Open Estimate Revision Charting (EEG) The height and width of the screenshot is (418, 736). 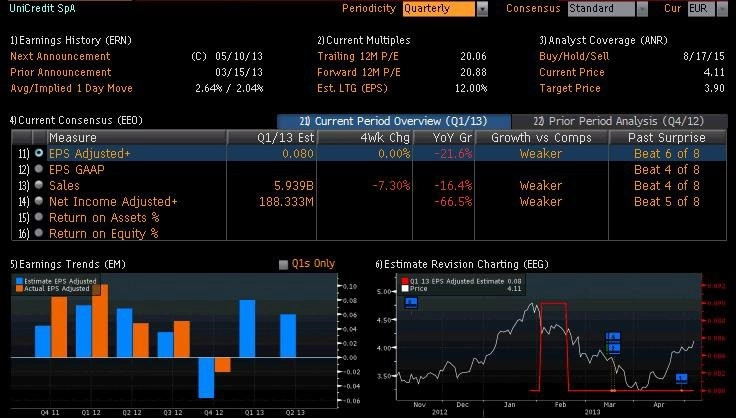462,264
